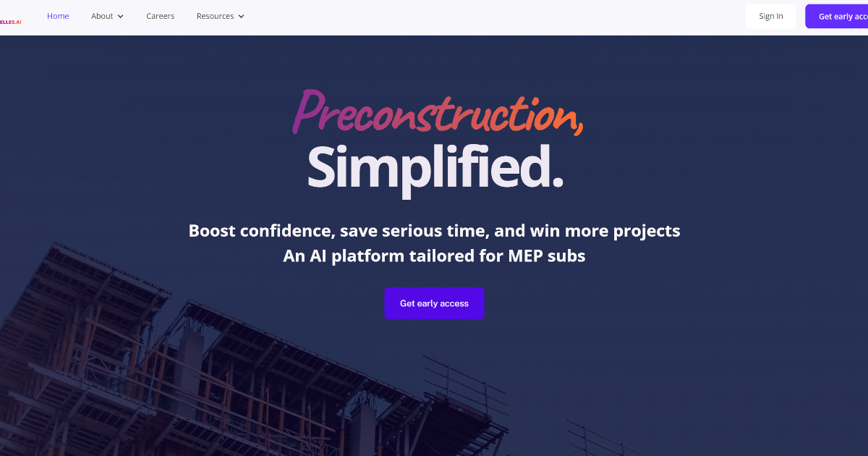The image size is (868, 456).
Task: Click Get early access in the navbar
Action: point(839,16)
